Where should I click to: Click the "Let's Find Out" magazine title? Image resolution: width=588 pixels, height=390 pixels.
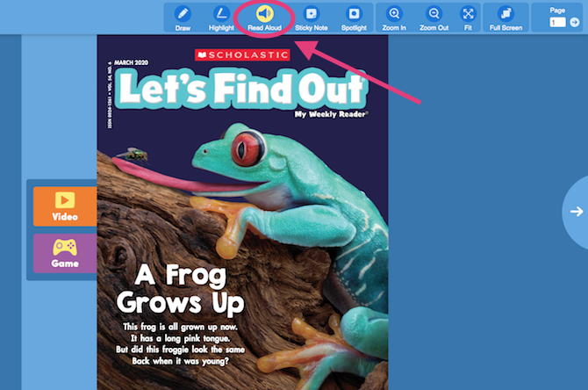point(239,90)
